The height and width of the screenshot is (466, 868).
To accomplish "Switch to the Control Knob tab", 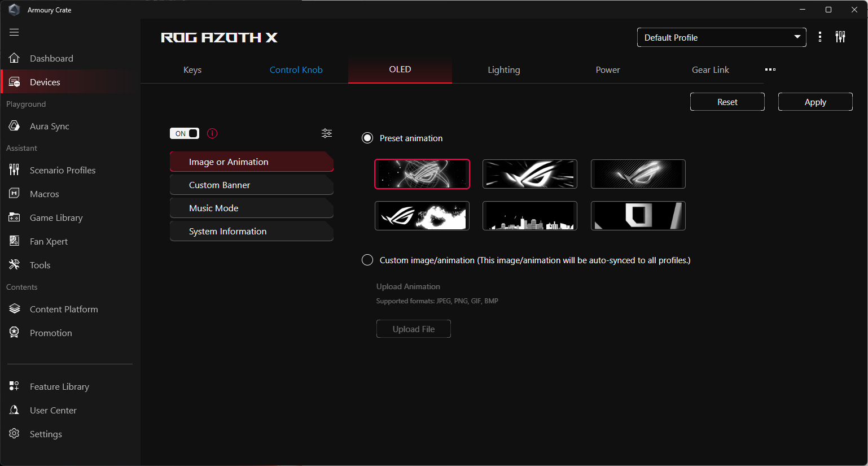I will coord(296,70).
